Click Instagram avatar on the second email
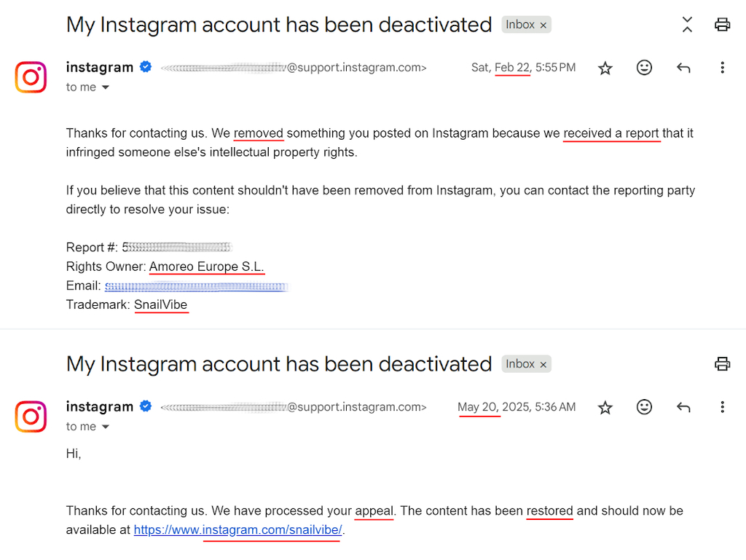 click(31, 417)
